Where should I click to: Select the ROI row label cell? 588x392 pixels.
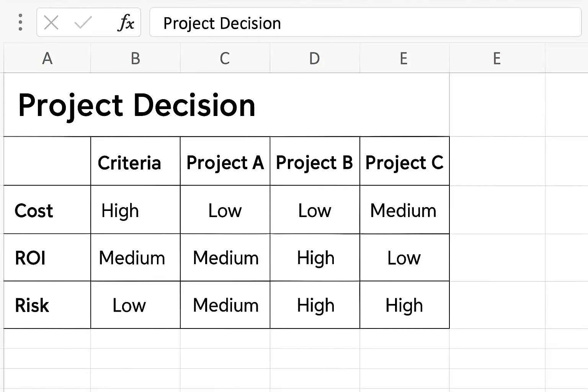(47, 258)
